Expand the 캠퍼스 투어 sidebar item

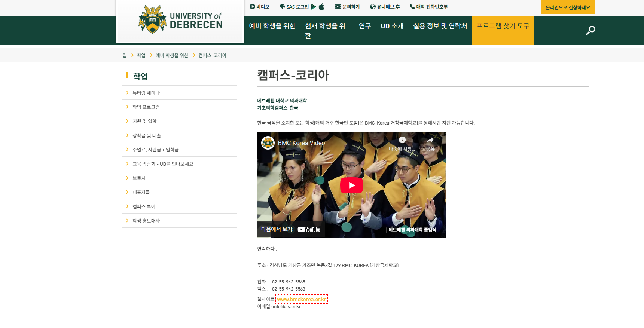coord(144,206)
